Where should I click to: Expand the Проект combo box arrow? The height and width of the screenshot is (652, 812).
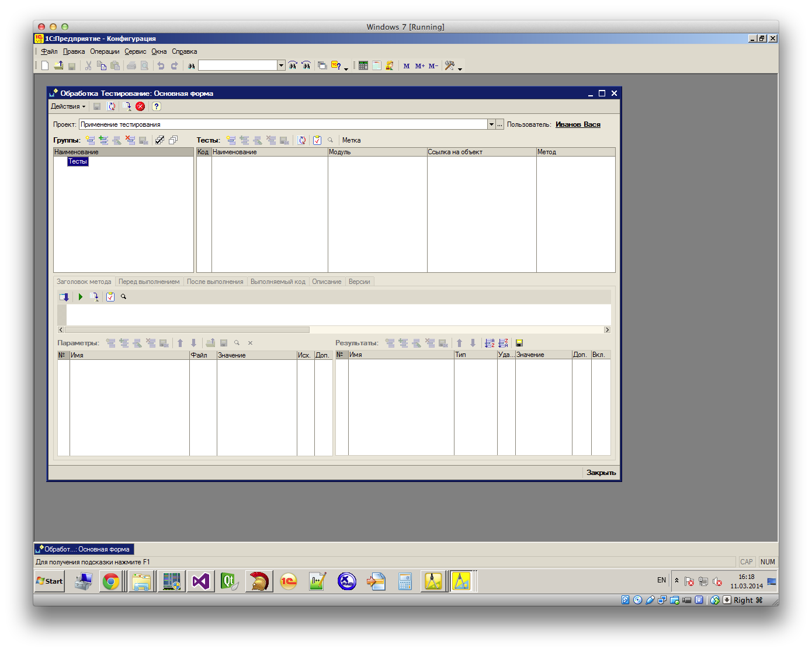click(491, 124)
